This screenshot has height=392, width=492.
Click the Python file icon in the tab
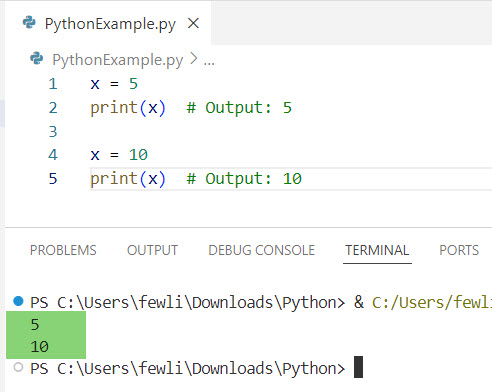pos(29,23)
